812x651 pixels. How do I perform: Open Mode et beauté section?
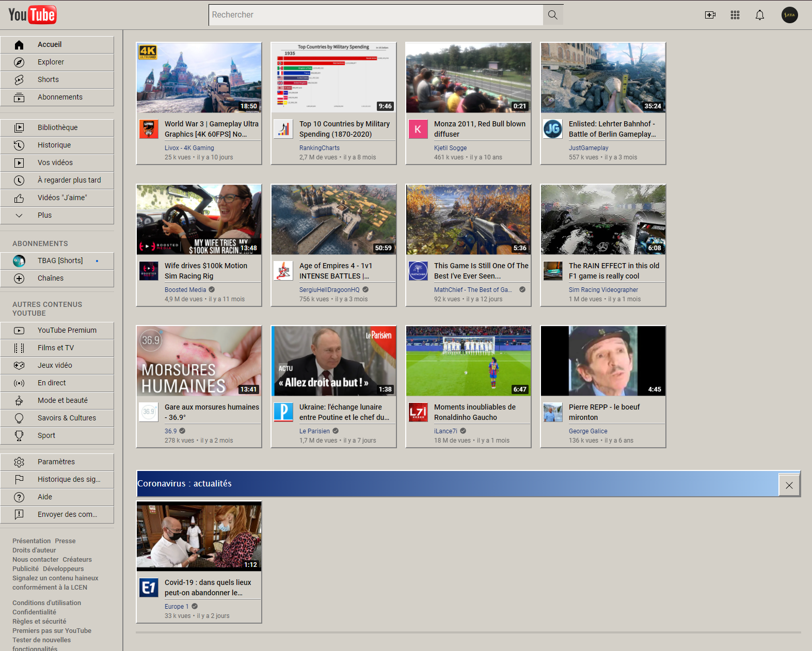tap(57, 401)
